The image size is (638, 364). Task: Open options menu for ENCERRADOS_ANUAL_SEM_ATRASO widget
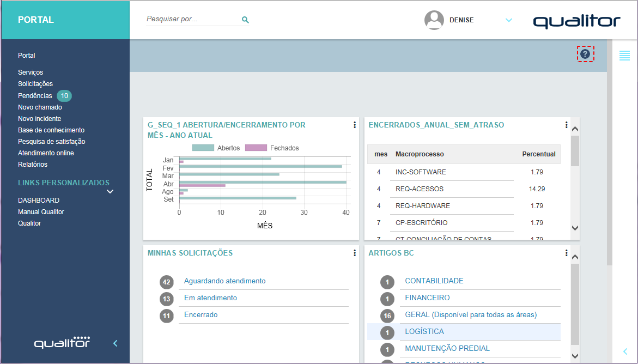coord(567,125)
